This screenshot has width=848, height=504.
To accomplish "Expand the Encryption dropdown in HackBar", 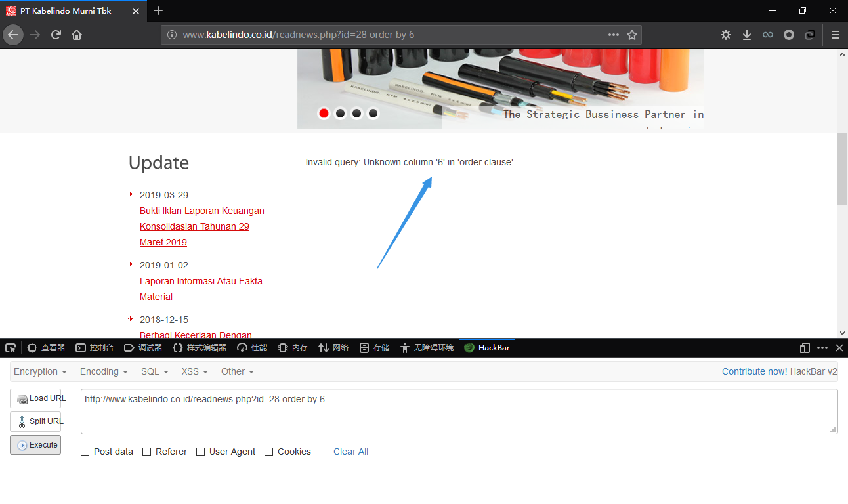I will point(40,371).
